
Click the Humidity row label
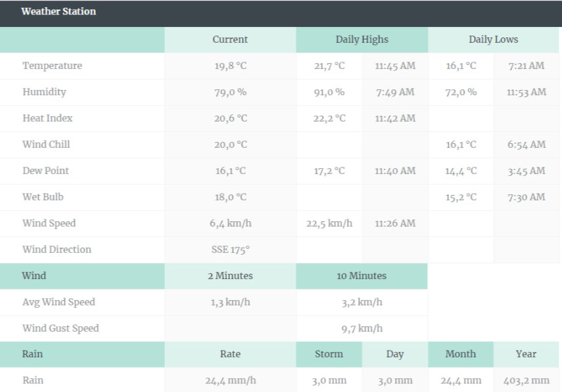click(x=44, y=92)
